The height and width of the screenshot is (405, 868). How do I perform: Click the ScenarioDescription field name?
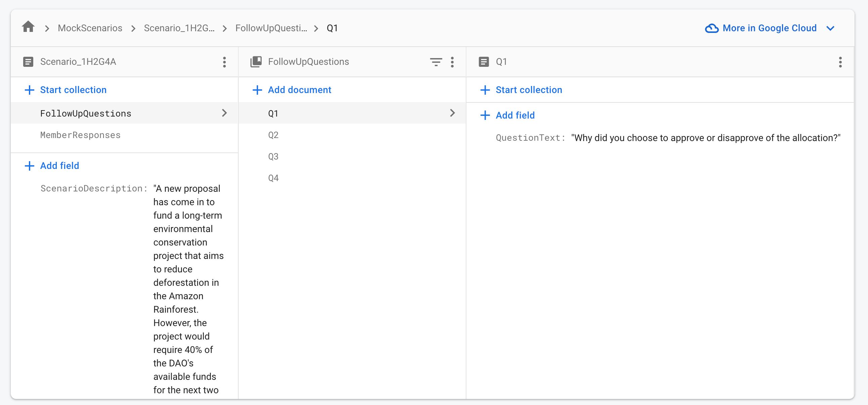pos(94,188)
